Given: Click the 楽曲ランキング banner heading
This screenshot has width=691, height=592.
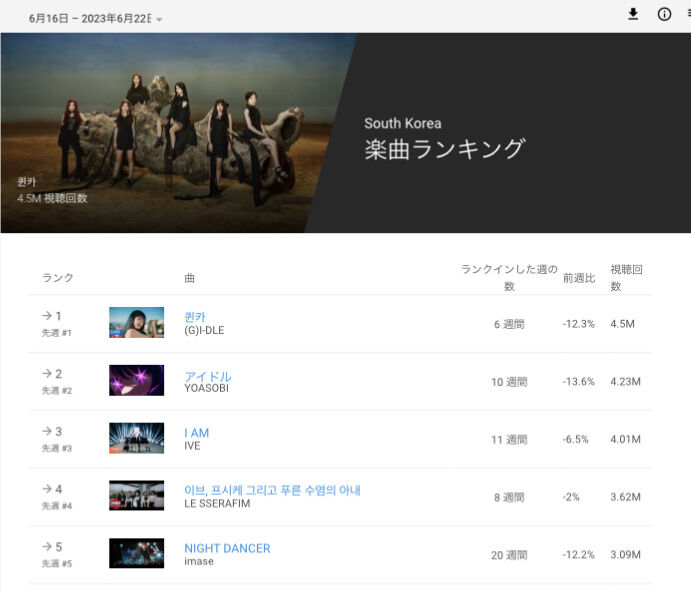Looking at the screenshot, I should coord(445,149).
